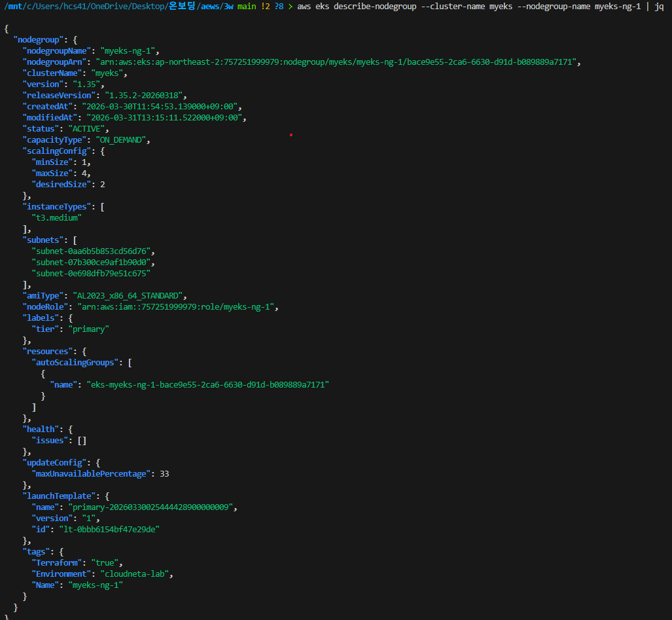Click the releaseVersion value 1.35.2-20260318

click(145, 95)
